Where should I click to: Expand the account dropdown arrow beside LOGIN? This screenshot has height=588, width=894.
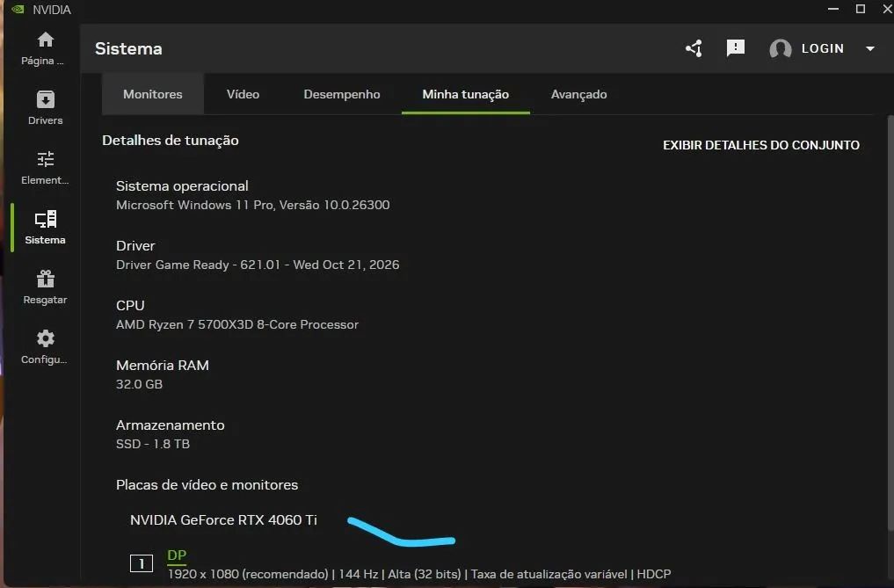pyautogui.click(x=870, y=49)
